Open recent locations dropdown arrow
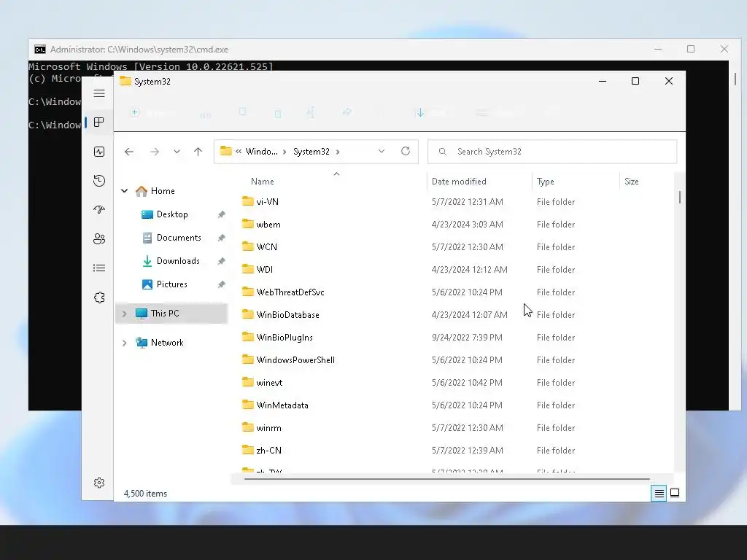This screenshot has width=747, height=560. pos(177,152)
